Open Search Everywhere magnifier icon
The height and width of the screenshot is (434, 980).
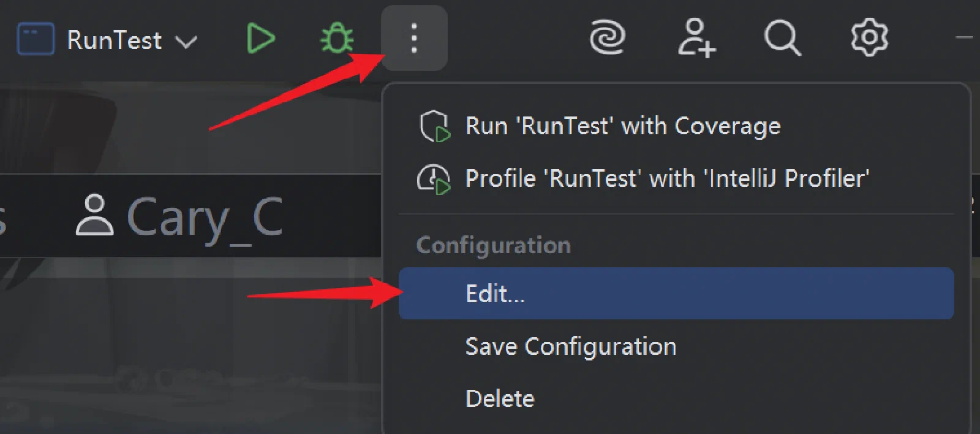coord(782,38)
